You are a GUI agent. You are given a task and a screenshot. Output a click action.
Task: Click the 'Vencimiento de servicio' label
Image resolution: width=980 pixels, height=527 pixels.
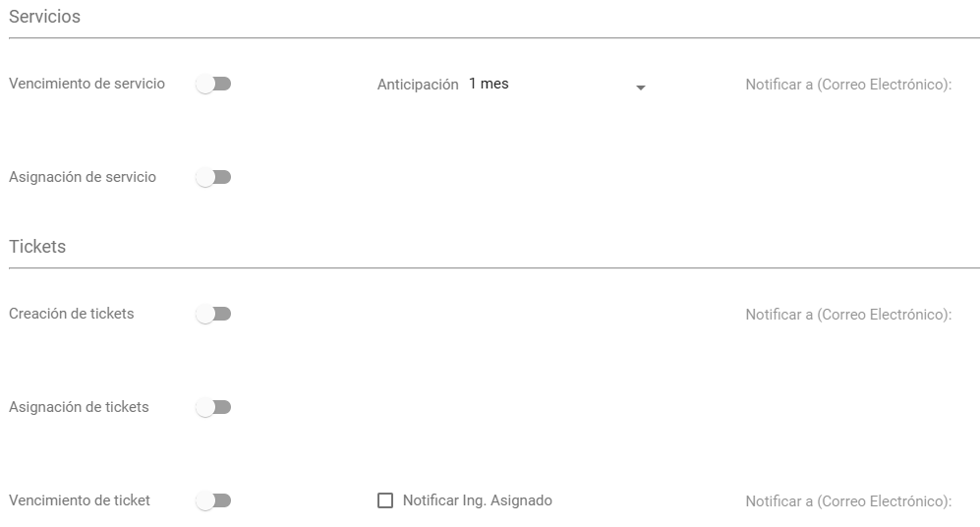tap(86, 84)
